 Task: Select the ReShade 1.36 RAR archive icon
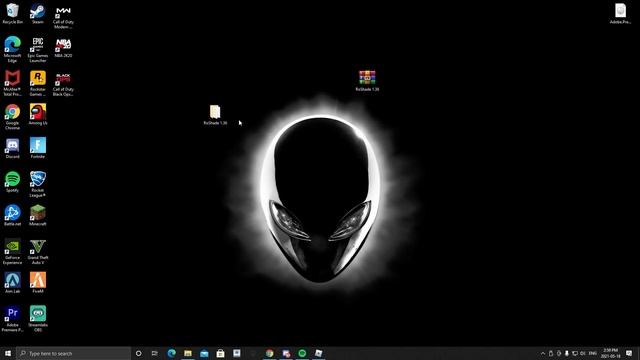coord(367,80)
